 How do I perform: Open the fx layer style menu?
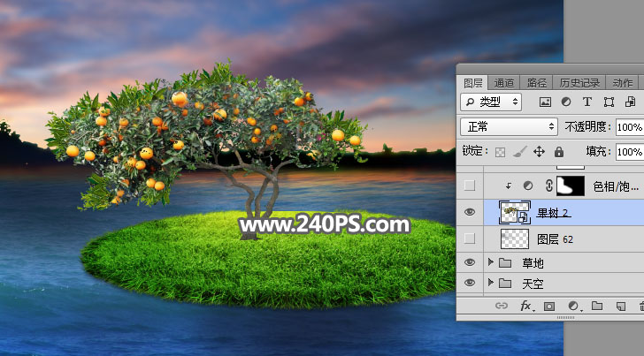click(525, 307)
